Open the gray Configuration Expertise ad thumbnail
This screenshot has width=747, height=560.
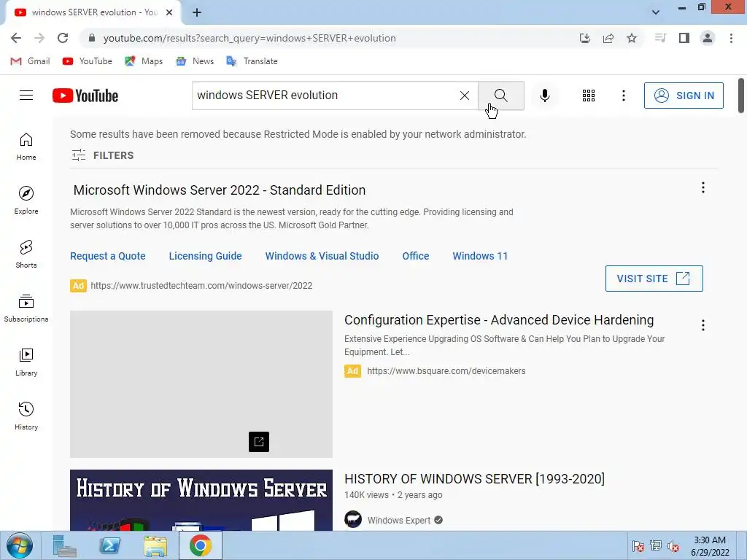(x=201, y=384)
